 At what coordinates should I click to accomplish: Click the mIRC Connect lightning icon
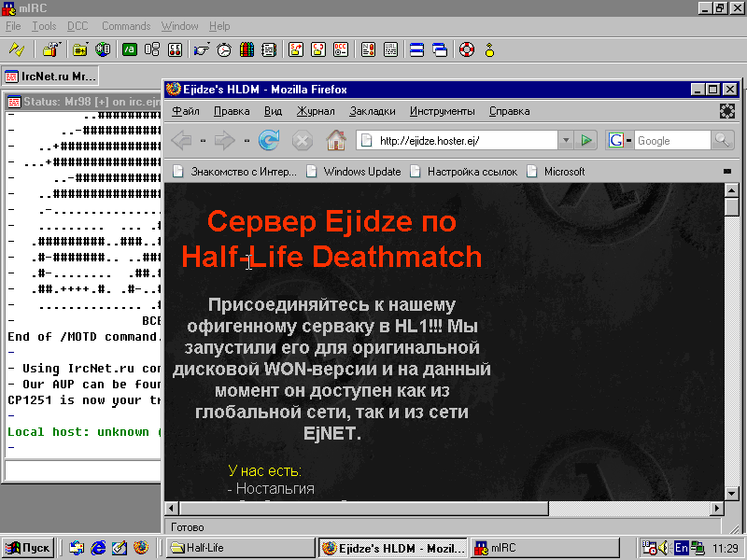[x=17, y=49]
